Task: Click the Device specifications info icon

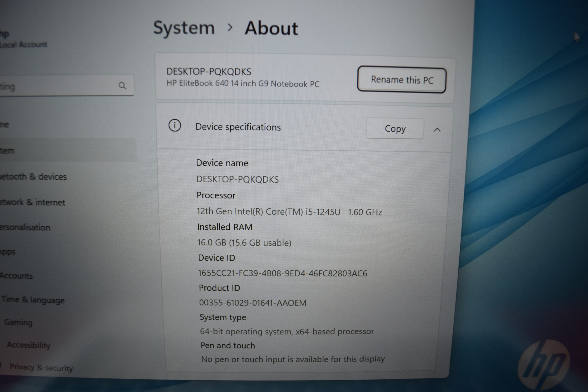Action: point(175,125)
